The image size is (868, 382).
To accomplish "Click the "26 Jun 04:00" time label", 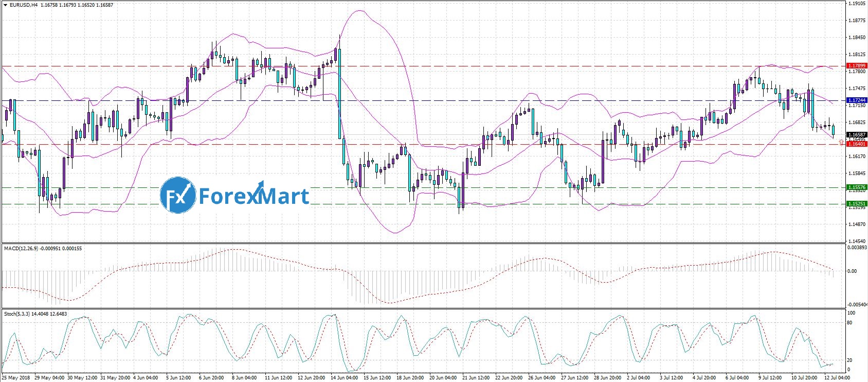I will [x=541, y=378].
